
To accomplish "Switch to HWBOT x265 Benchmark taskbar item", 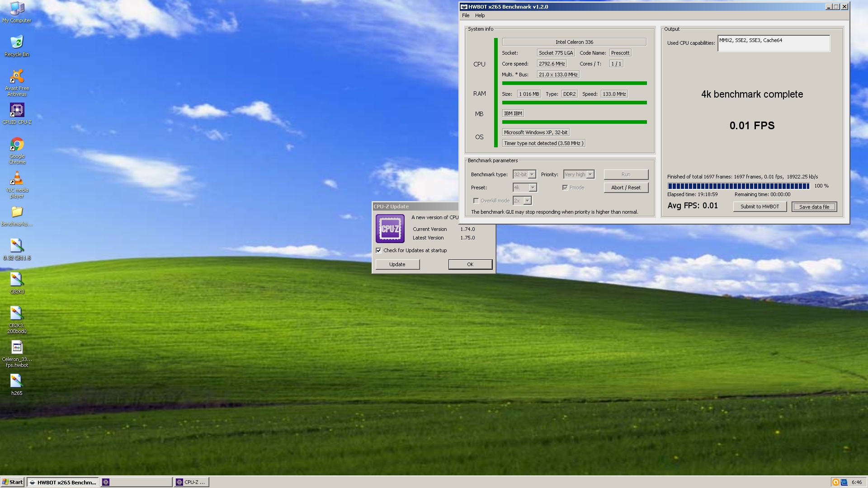I will [63, 482].
